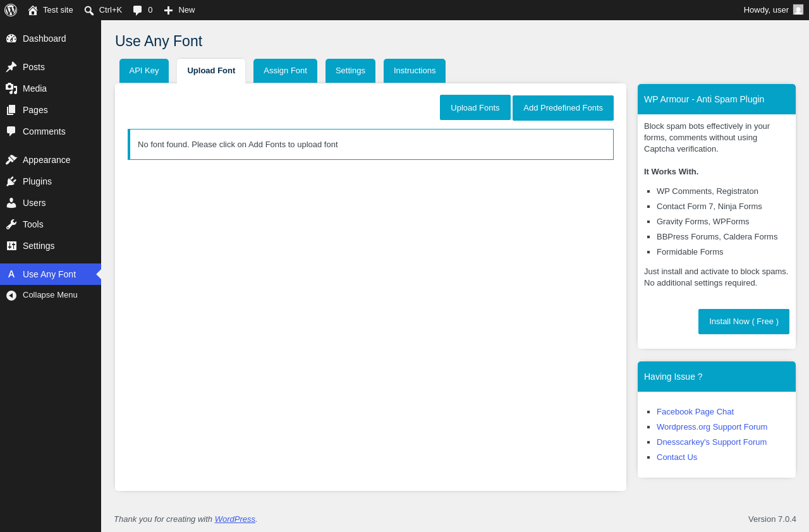Open the plugin Settings tab

[x=350, y=71]
